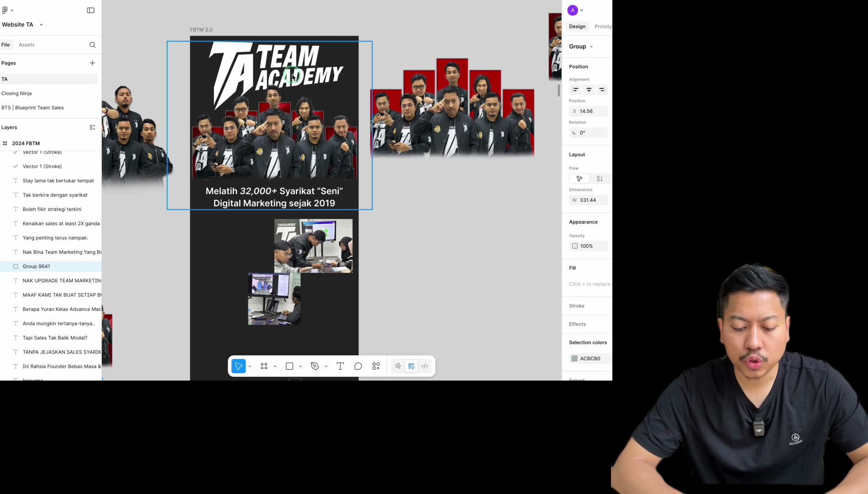The image size is (868, 494).
Task: Select the Pen tool
Action: (315, 366)
